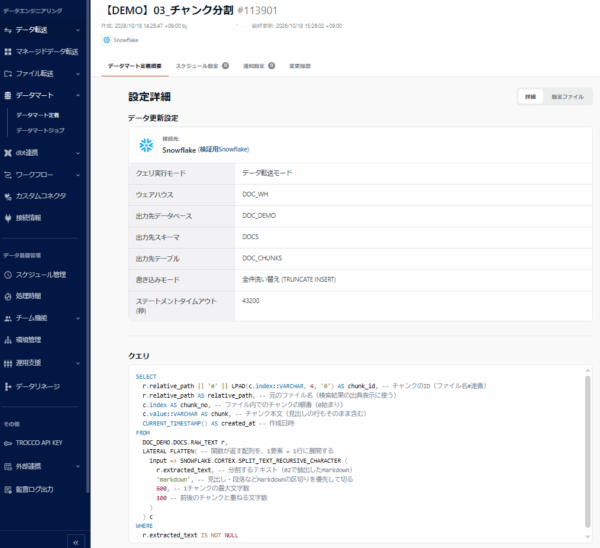This screenshot has width=600, height=548.
Task: Expand the dbt連携 menu chevron
Action: 78,153
